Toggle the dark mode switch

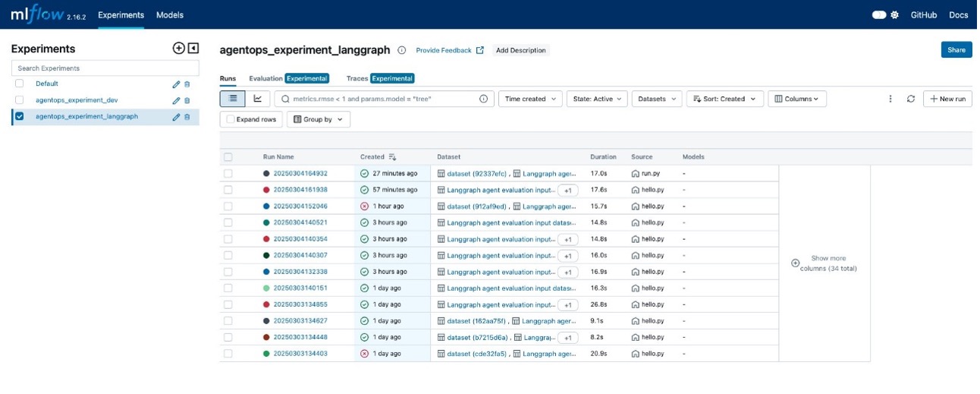pos(879,14)
